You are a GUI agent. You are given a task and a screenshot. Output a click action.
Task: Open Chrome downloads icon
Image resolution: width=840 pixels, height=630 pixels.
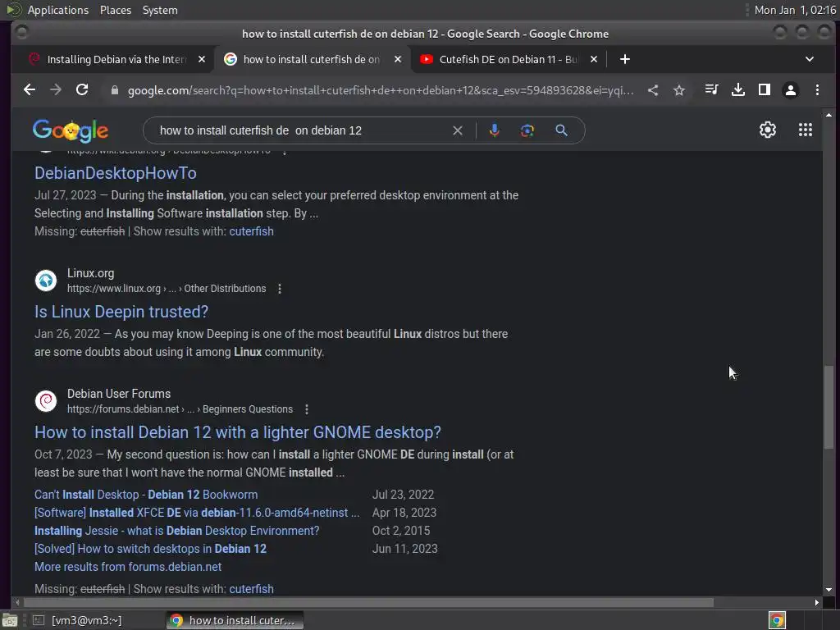tap(737, 90)
